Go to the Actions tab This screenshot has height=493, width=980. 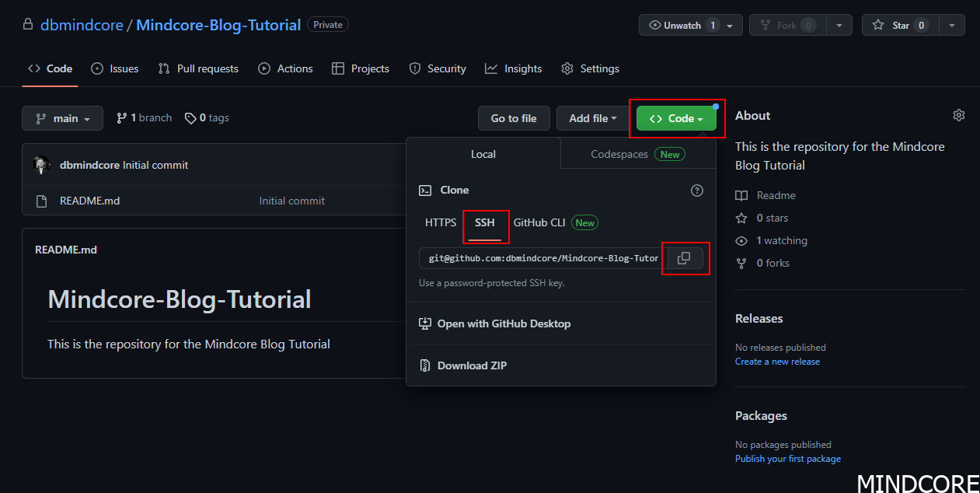pyautogui.click(x=285, y=68)
